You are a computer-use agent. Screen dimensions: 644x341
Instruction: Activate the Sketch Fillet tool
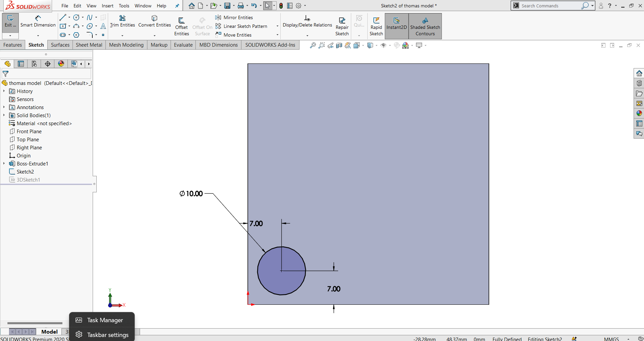click(90, 35)
